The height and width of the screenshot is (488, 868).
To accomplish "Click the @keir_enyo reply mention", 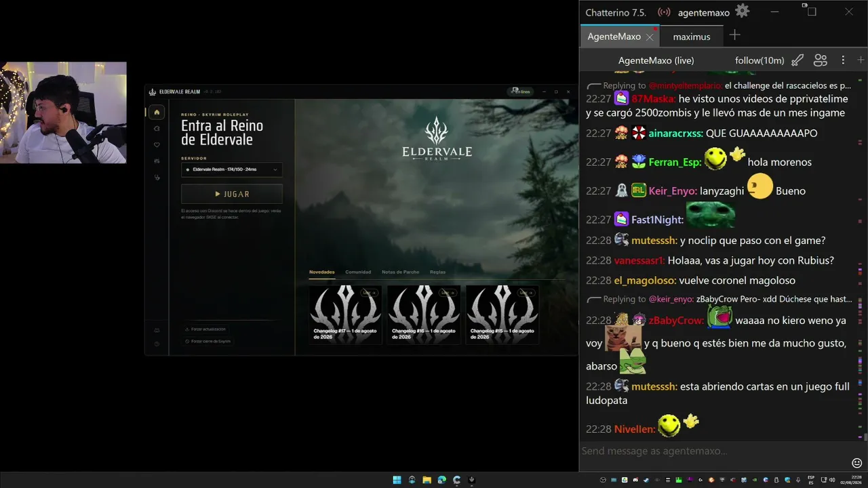I will coord(671,299).
